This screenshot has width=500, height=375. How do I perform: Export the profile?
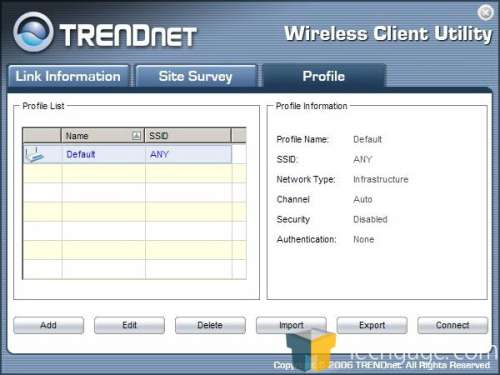[372, 325]
